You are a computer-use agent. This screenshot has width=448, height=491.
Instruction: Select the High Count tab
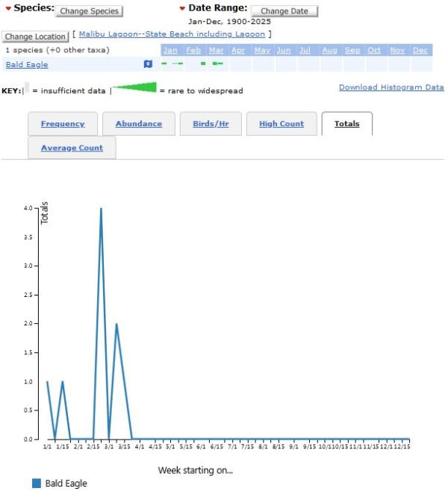click(281, 124)
